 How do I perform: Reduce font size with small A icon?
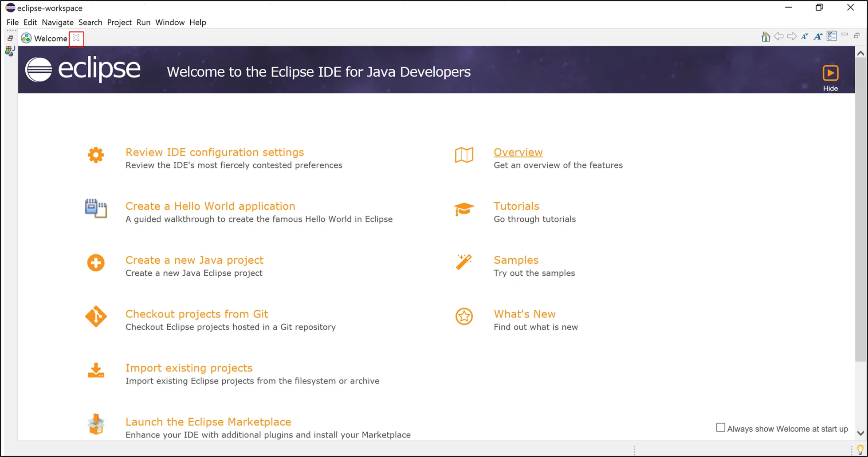[x=805, y=37]
